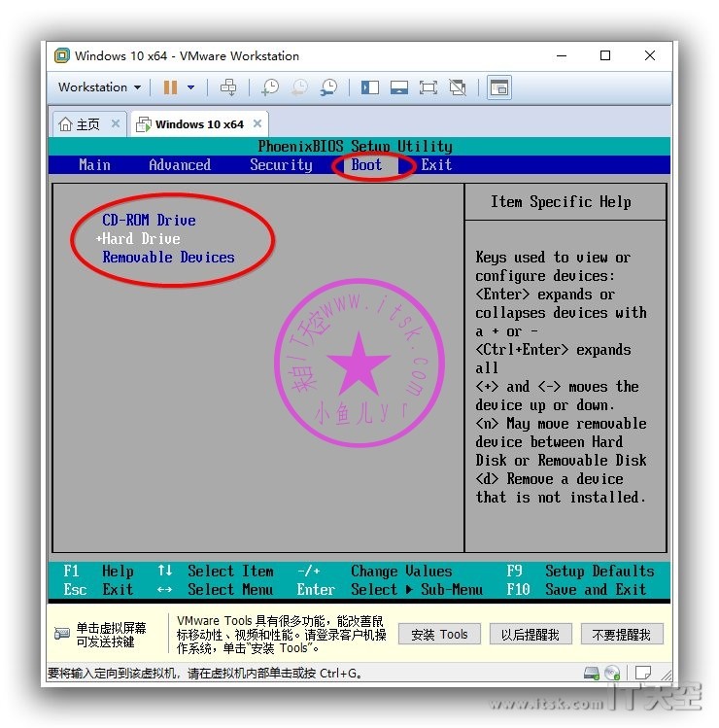
Task: Toggle the library sidebar view icon
Action: tap(370, 87)
